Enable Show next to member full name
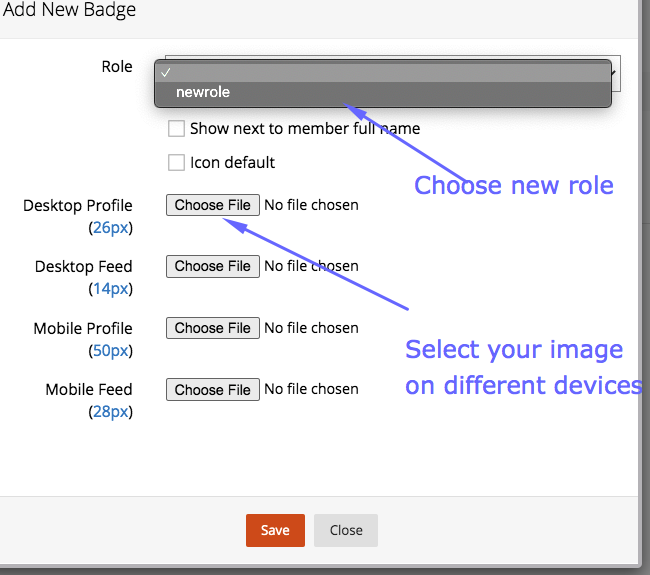The height and width of the screenshot is (575, 650). [x=176, y=129]
